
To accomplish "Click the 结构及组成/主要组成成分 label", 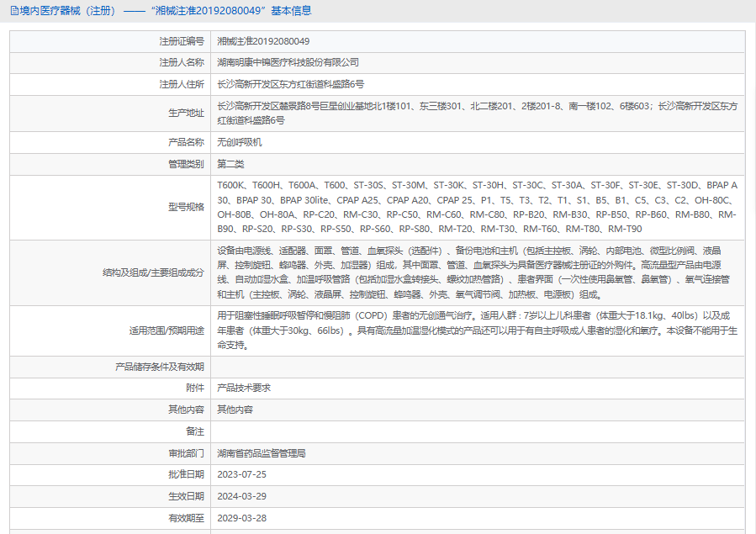I will 153,272.
